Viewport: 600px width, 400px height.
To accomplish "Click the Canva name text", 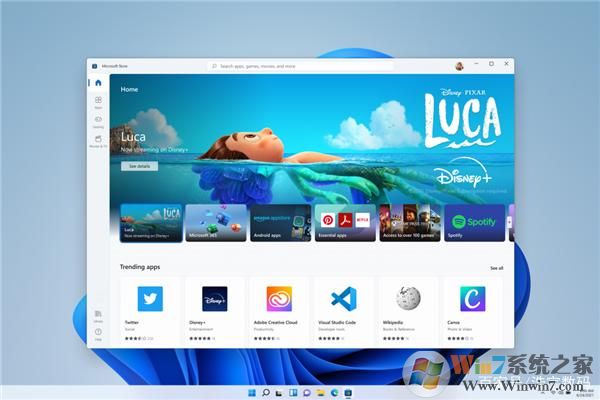I will coord(453,322).
